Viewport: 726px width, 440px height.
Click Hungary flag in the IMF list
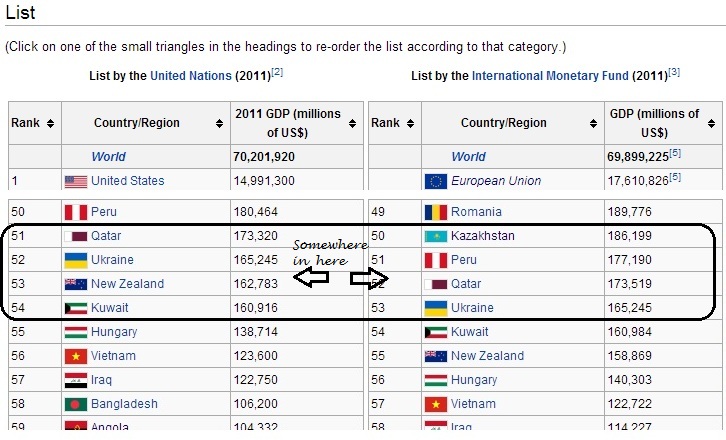click(x=436, y=380)
